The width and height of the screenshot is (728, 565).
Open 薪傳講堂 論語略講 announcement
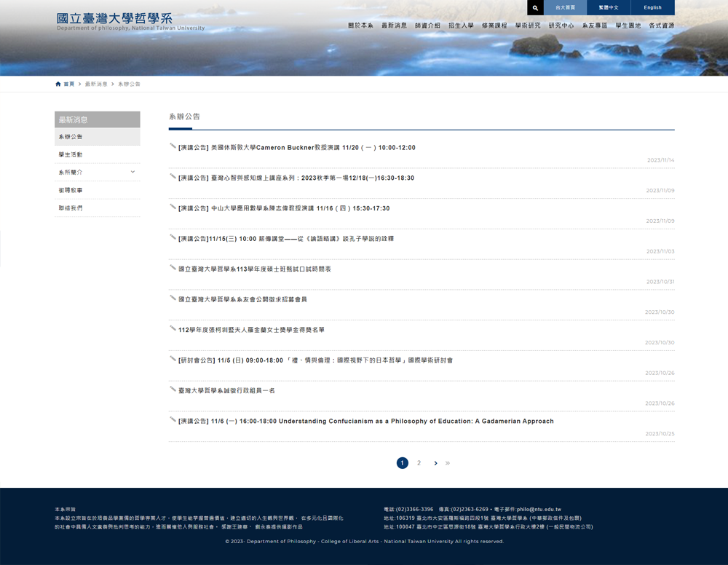(x=286, y=239)
